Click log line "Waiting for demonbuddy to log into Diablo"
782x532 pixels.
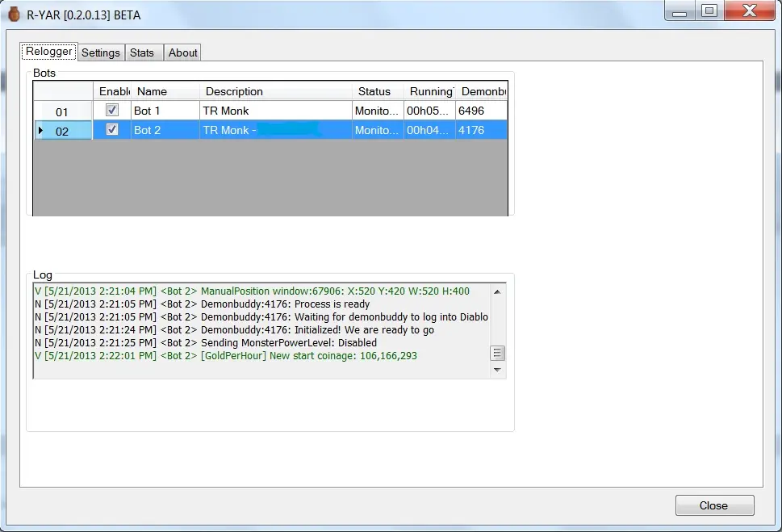pos(261,317)
